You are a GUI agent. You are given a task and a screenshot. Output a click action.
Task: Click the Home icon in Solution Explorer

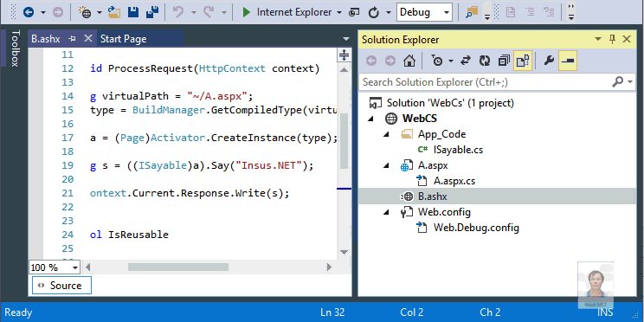click(409, 61)
